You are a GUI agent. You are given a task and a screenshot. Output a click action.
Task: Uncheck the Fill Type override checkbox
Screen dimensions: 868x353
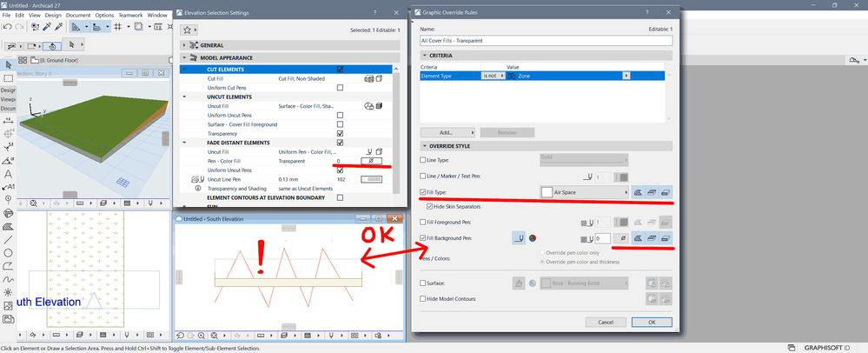[423, 192]
